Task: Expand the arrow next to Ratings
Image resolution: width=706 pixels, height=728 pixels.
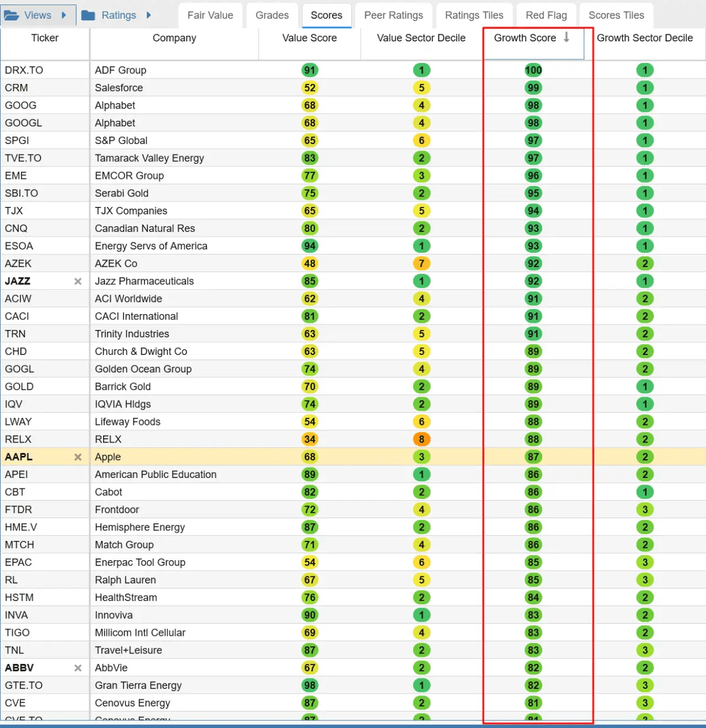Action: coord(148,15)
